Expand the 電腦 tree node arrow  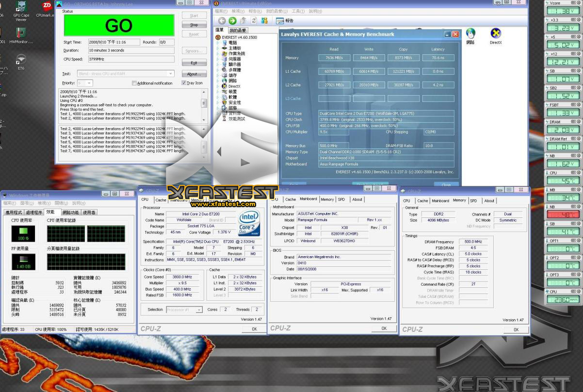pos(218,43)
